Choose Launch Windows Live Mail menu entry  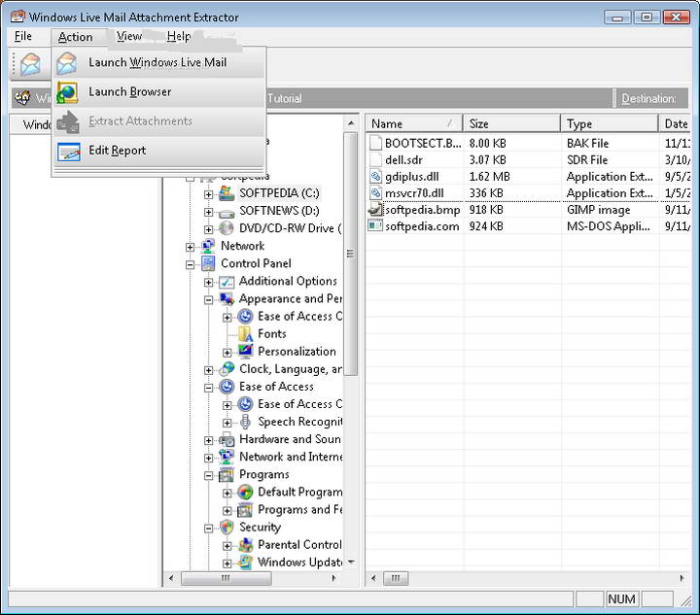pos(158,63)
